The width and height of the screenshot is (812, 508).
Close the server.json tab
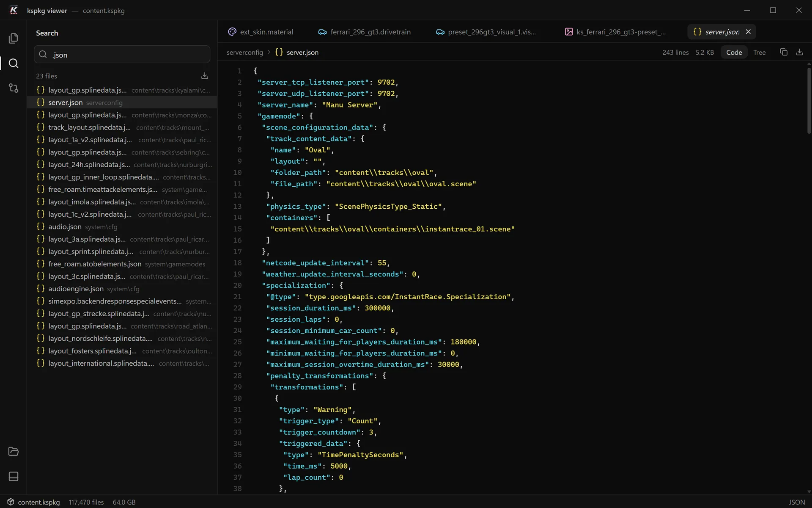point(748,32)
